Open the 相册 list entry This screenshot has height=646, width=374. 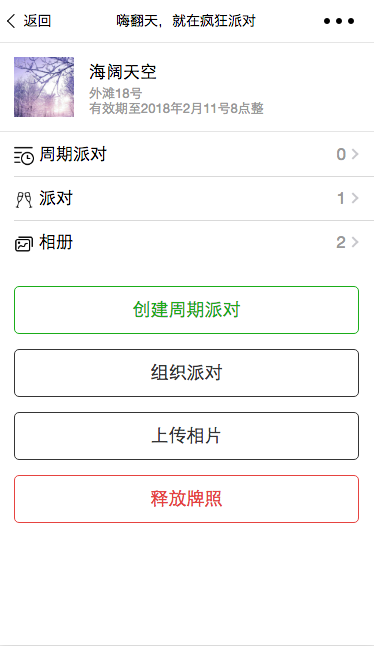[x=194, y=243]
